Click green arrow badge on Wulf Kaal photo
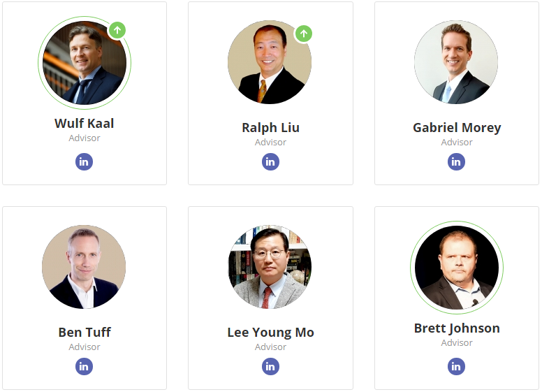 pos(117,30)
